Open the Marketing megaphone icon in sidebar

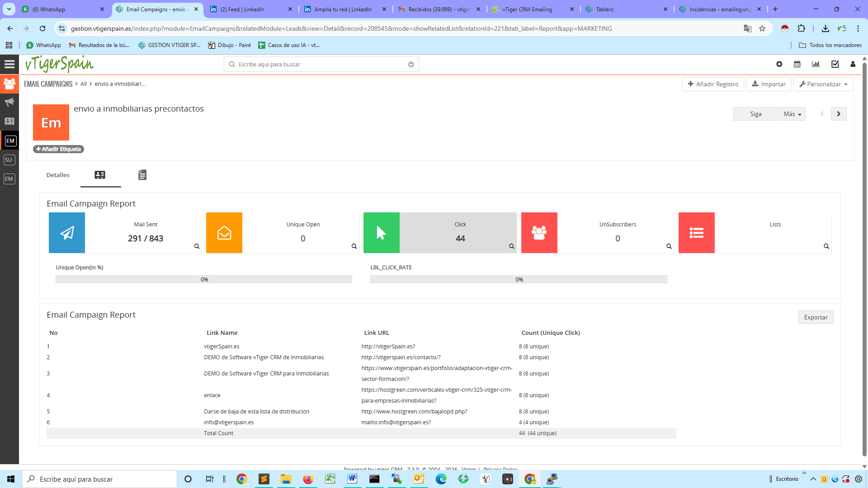point(9,102)
